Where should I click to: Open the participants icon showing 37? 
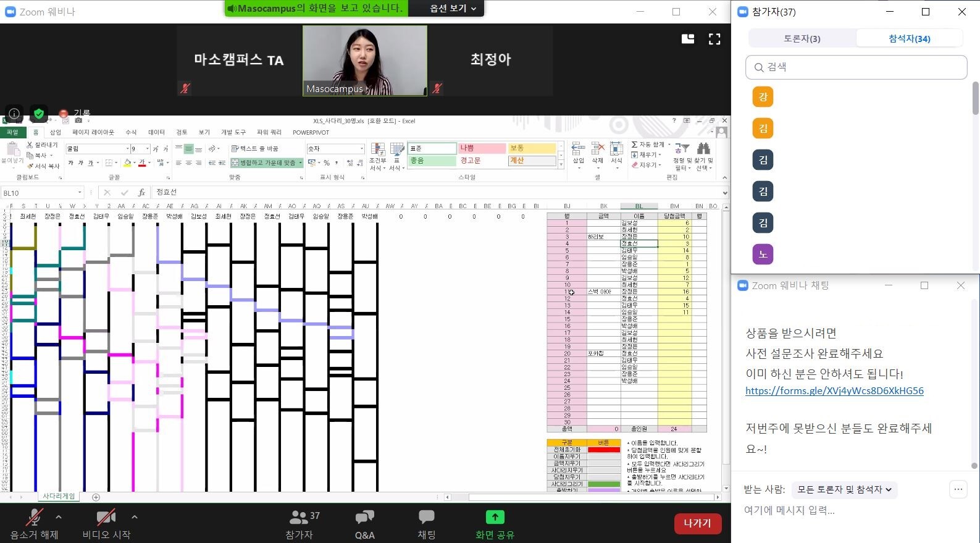299,517
